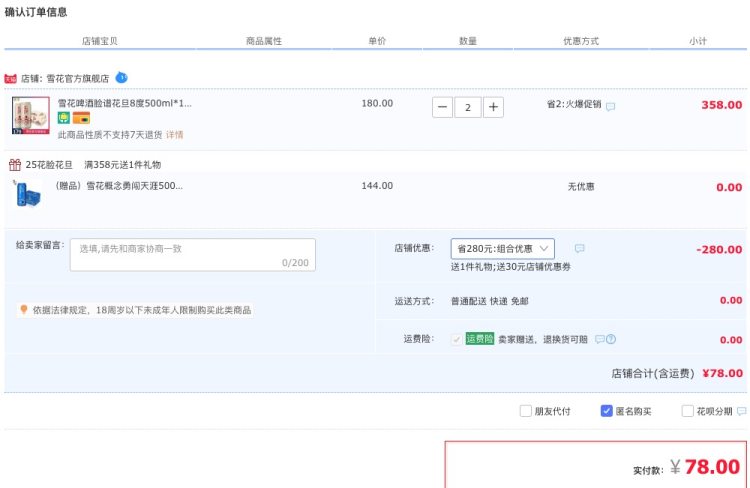Click the orange credit card badge icon
Image resolution: width=750 pixels, height=488 pixels.
pos(81,117)
